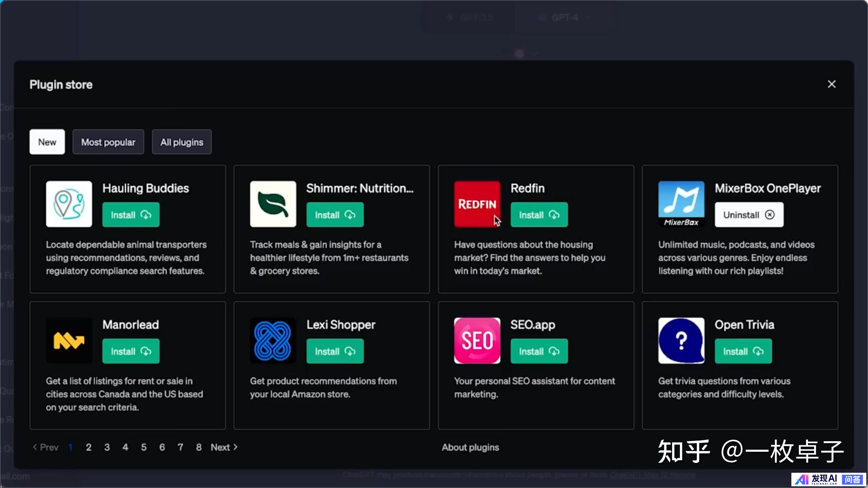Image resolution: width=868 pixels, height=488 pixels.
Task: Jump to page 5 of plugins
Action: click(x=144, y=447)
